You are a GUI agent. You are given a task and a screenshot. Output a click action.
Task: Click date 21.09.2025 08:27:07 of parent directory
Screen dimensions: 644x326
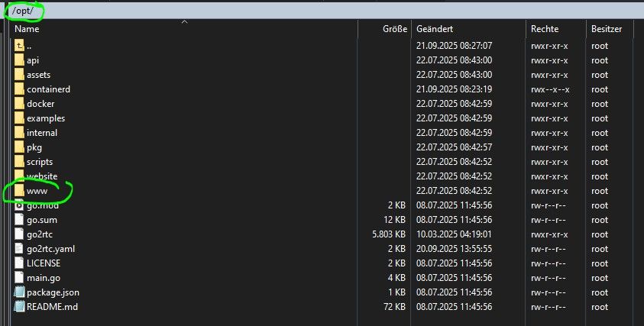(455, 46)
